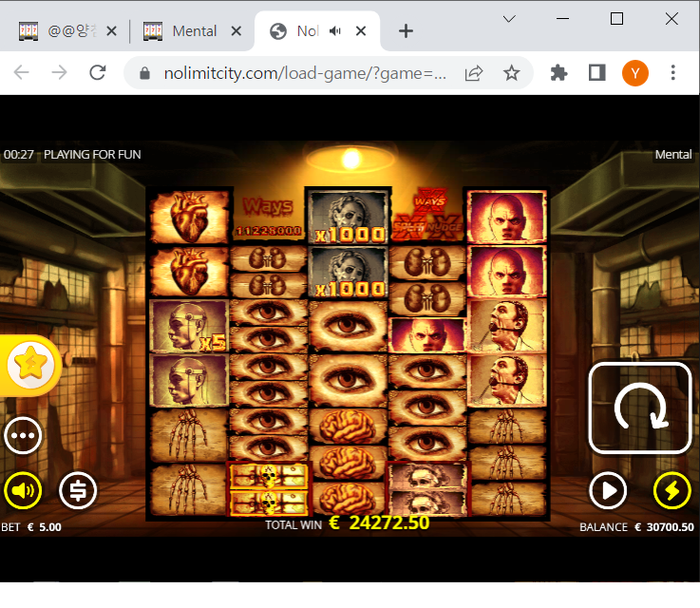Open the browser extensions puzzle icon
The width and height of the screenshot is (700, 608).
point(558,73)
